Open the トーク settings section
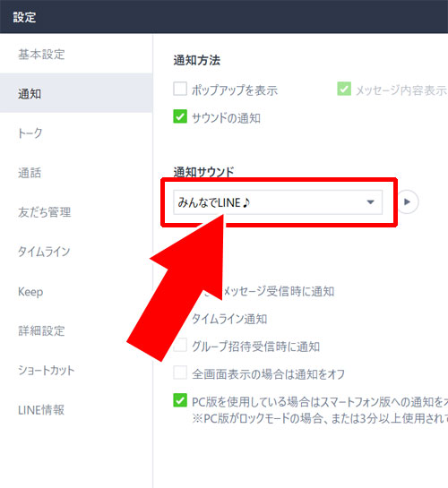This screenshot has width=448, height=488. (30, 133)
